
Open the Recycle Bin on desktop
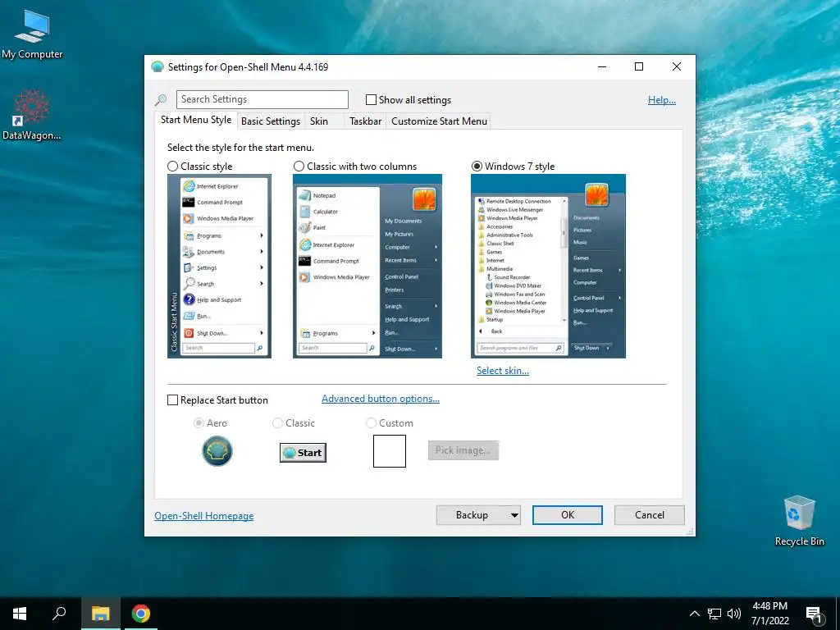[799, 521]
